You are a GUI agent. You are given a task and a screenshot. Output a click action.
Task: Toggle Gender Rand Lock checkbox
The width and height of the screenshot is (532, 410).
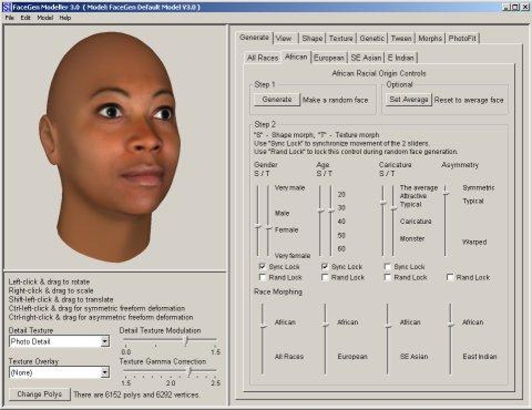coord(262,278)
